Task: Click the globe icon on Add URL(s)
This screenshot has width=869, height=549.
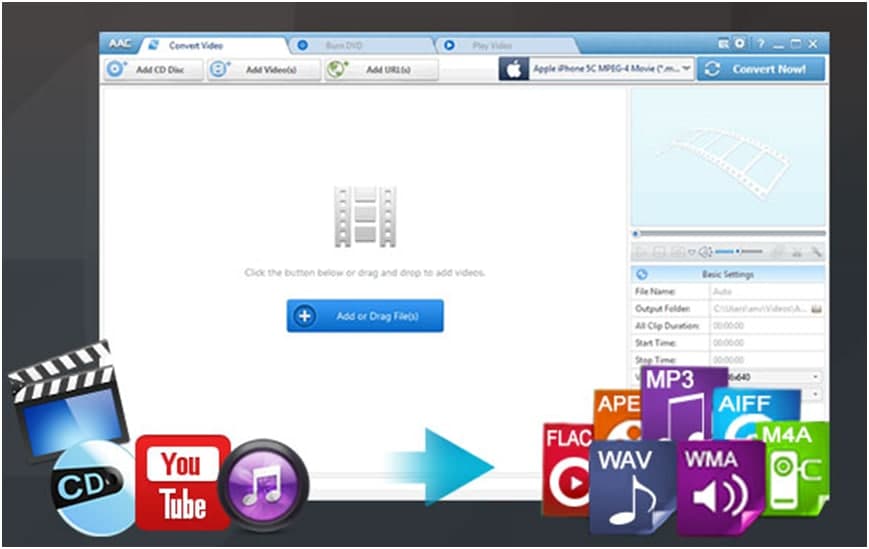Action: (x=336, y=69)
